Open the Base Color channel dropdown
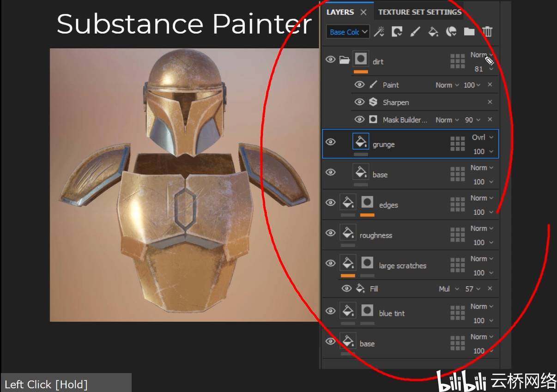557x392 pixels. (348, 32)
